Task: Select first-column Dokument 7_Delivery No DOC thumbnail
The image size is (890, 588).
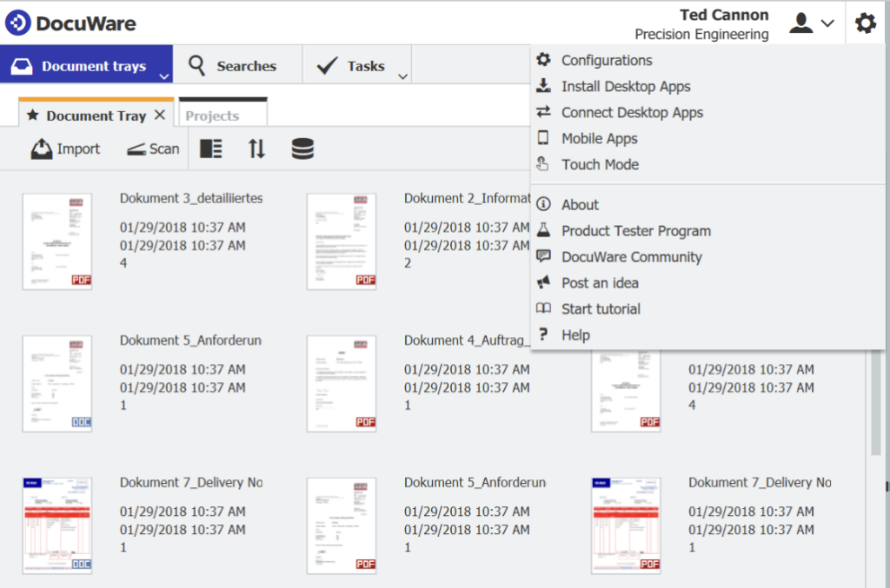Action: 57,525
